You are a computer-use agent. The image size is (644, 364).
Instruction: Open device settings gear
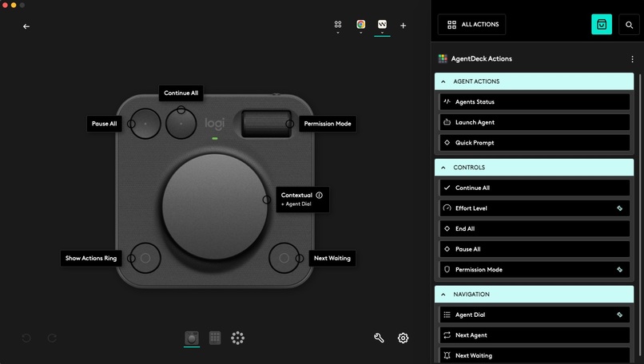pyautogui.click(x=403, y=338)
